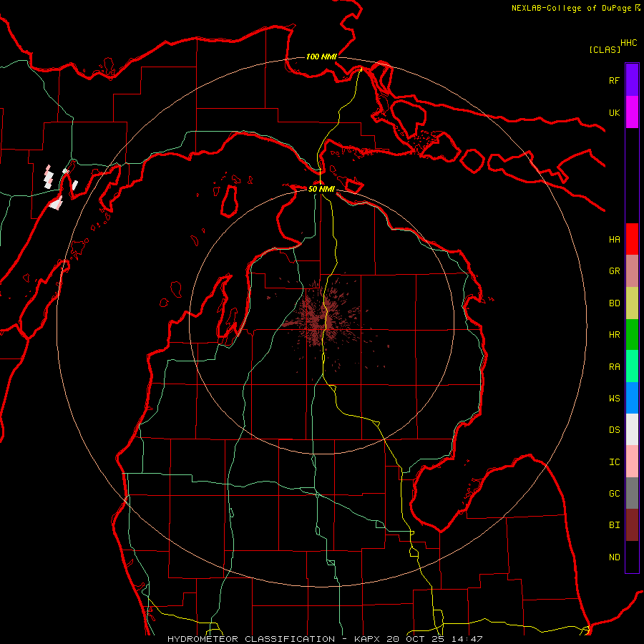Click the 'BI' legend label
The width and height of the screenshot is (644, 644).
click(x=615, y=525)
